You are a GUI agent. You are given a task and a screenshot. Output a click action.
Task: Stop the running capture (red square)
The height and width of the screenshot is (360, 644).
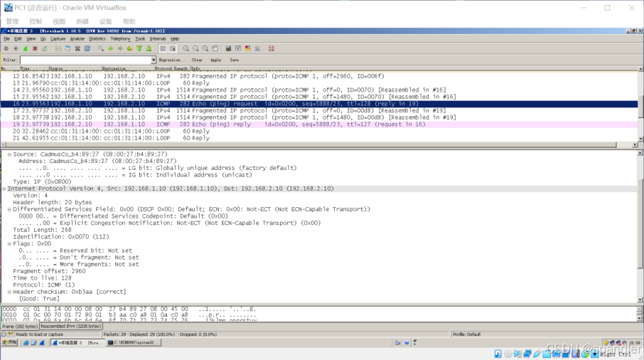point(35,48)
